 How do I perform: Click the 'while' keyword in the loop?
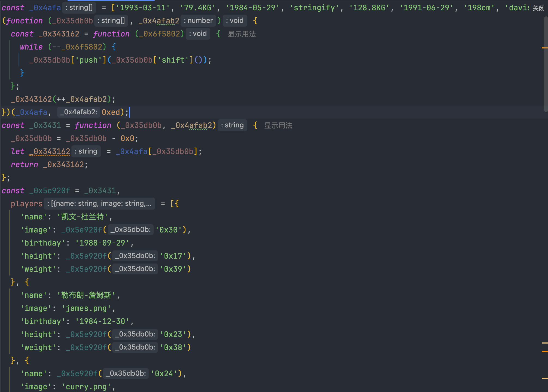(x=31, y=47)
